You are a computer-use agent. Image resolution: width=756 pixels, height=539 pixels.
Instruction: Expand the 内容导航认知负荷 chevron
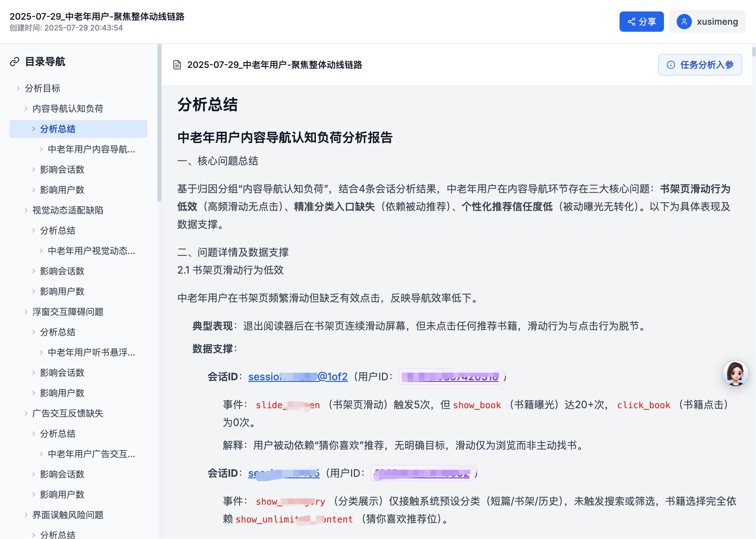click(x=26, y=109)
